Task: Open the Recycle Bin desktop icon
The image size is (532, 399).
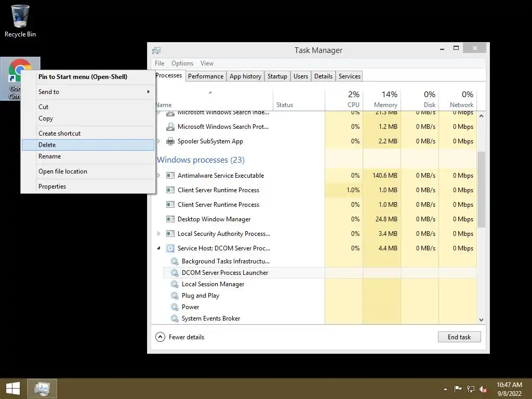Action: click(x=20, y=21)
